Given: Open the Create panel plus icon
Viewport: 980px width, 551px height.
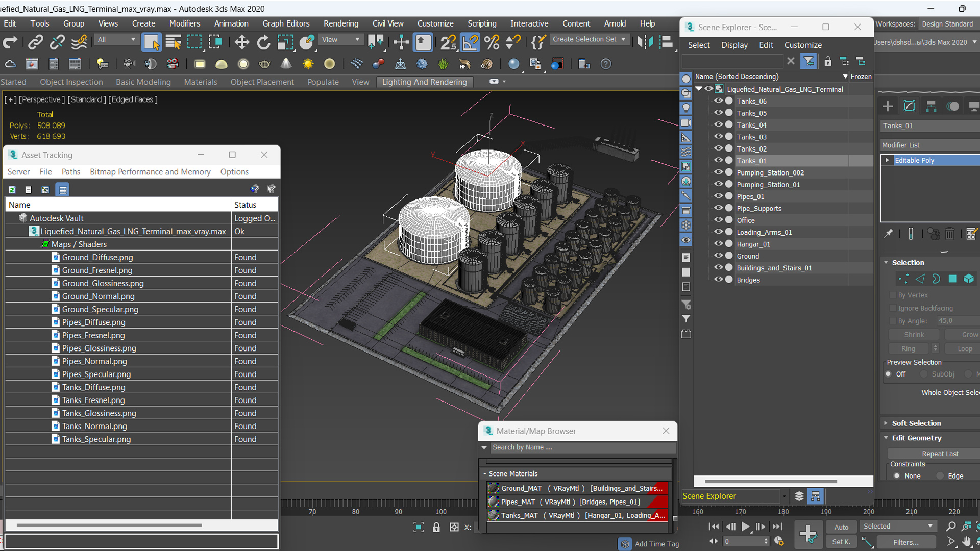Looking at the screenshot, I should [888, 106].
